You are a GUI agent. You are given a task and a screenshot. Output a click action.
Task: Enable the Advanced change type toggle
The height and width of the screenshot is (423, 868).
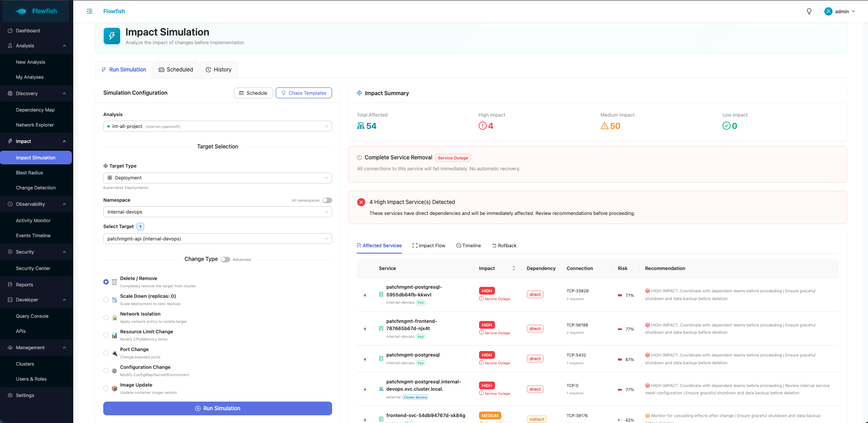coord(225,260)
